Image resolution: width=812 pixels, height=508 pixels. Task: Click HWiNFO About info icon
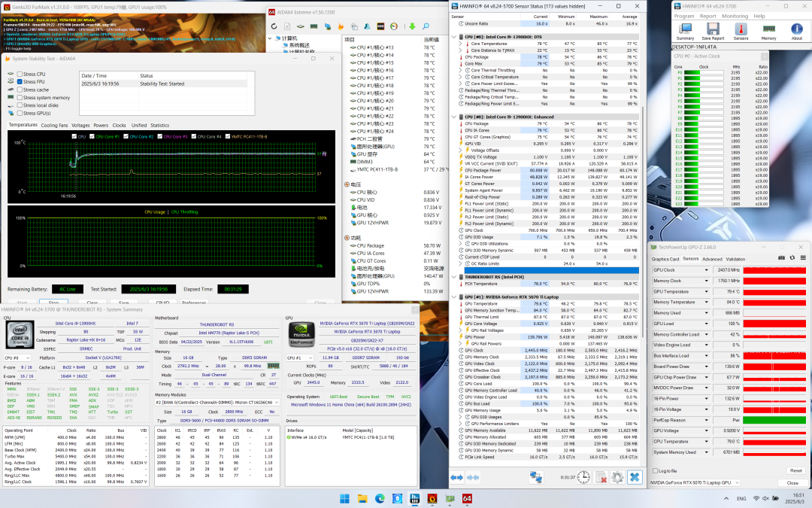pos(797,31)
